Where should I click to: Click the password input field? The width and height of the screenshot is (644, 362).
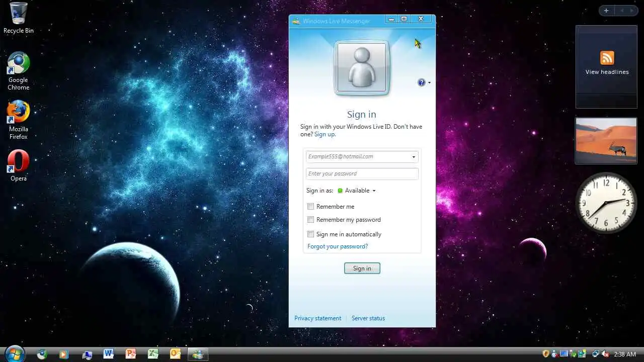coord(362,174)
